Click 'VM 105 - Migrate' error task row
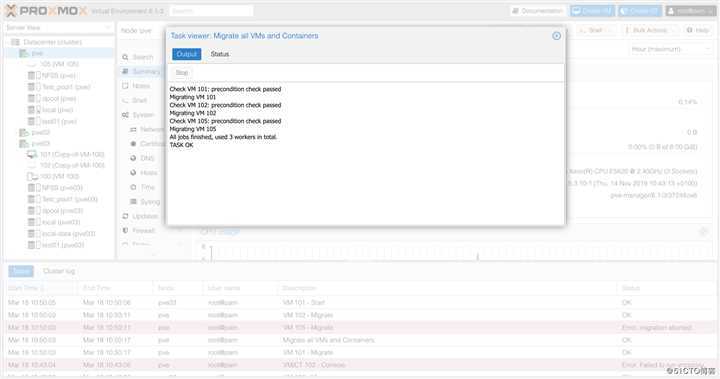Image resolution: width=720 pixels, height=379 pixels. (x=360, y=328)
